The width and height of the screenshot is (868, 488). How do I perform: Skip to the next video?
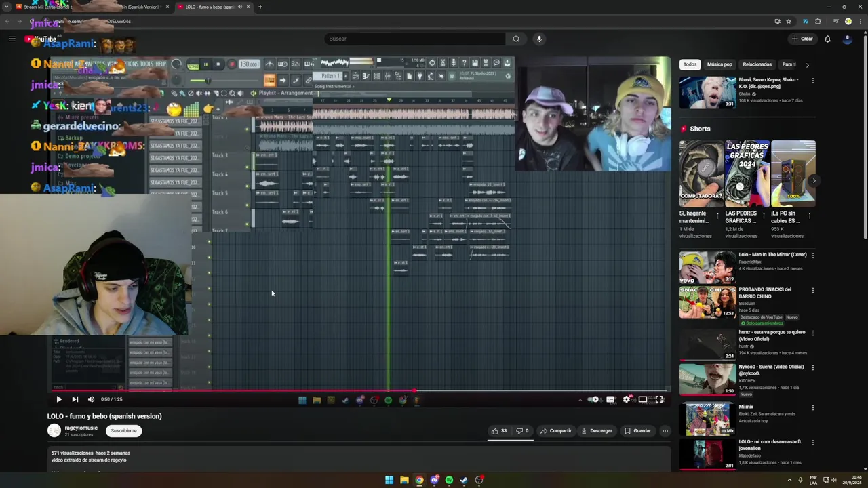tap(75, 399)
